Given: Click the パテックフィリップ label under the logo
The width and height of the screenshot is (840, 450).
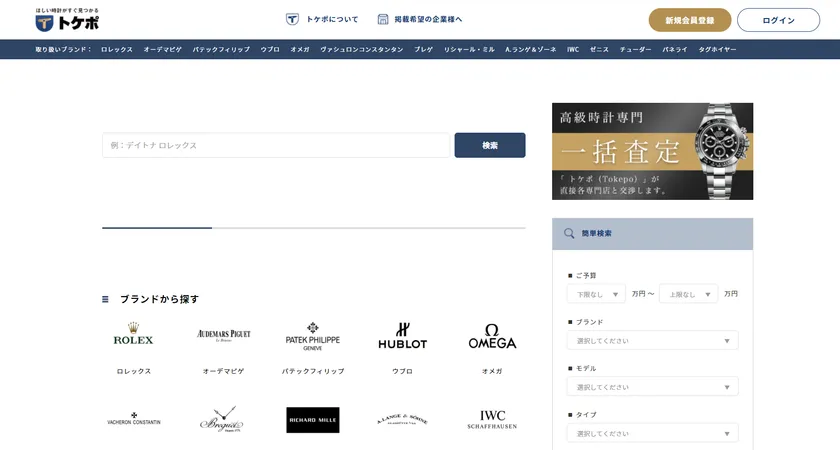Looking at the screenshot, I should pyautogui.click(x=313, y=371).
